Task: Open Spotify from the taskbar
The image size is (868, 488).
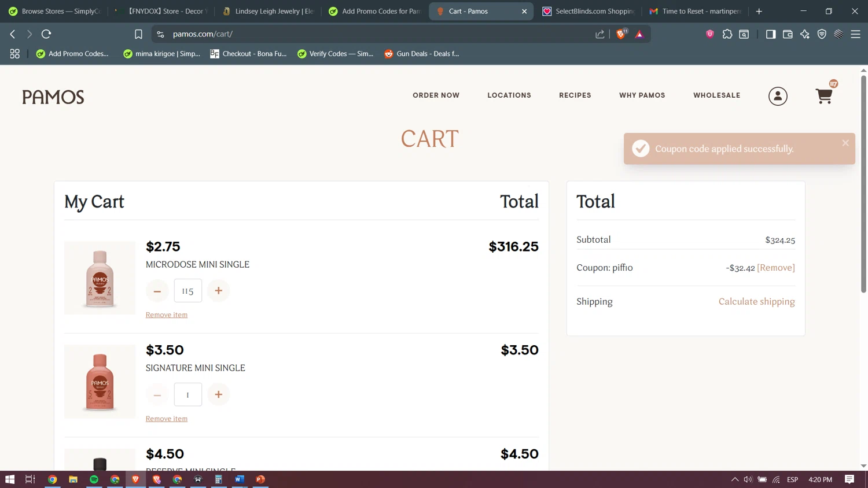Action: point(94,479)
